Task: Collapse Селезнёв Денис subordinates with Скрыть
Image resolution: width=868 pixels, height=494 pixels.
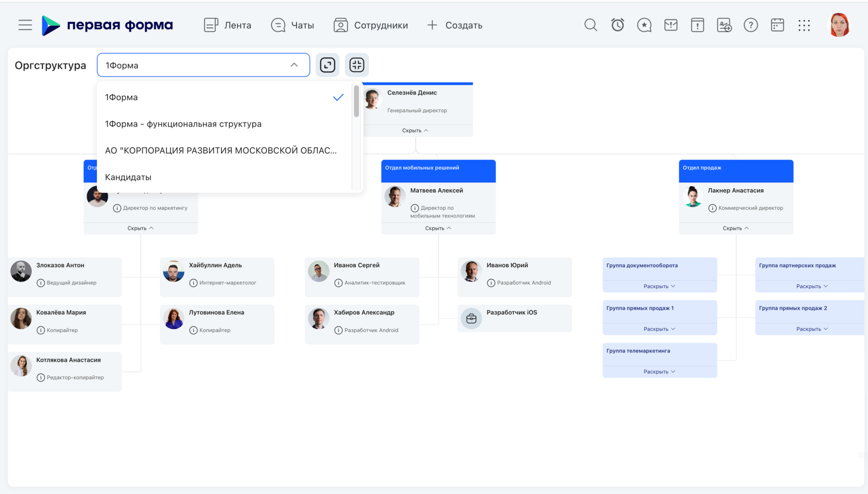Action: (x=415, y=131)
